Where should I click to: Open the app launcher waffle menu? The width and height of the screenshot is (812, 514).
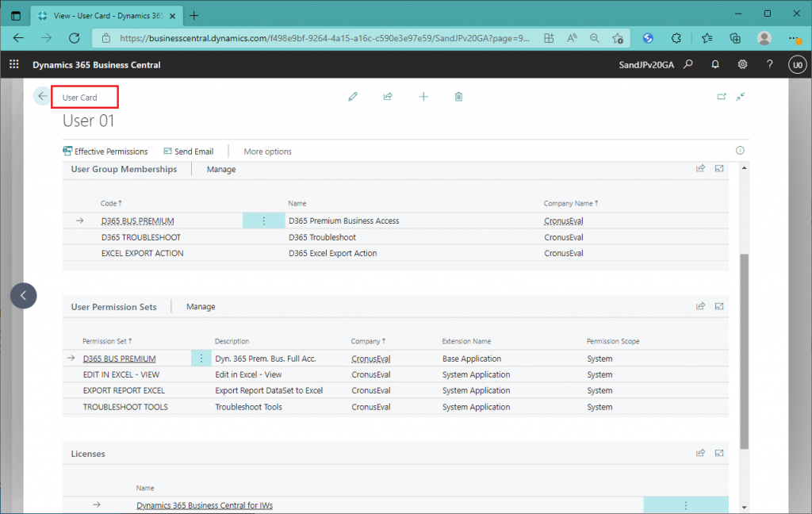[14, 64]
